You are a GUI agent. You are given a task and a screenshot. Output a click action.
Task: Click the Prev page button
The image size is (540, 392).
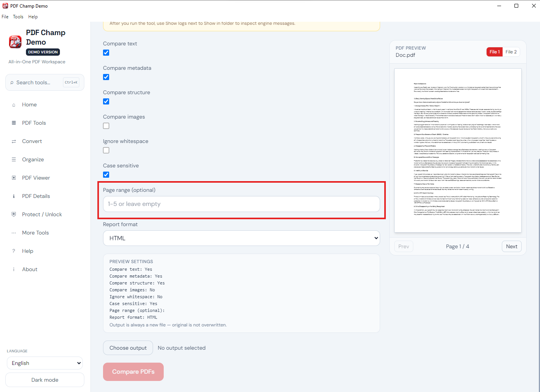point(403,247)
